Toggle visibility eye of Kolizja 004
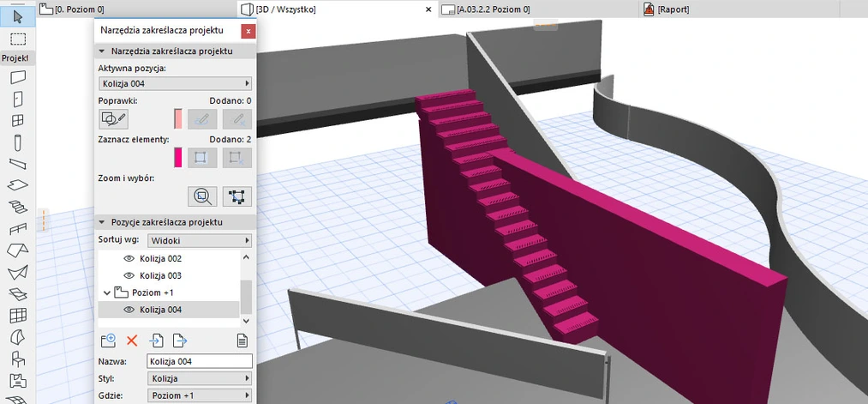 pos(129,310)
